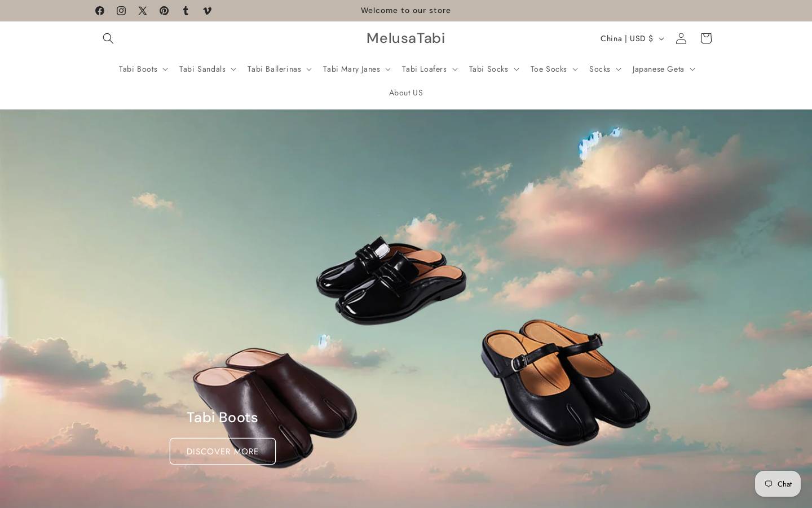
Task: Open the account log in icon
Action: tap(681, 38)
